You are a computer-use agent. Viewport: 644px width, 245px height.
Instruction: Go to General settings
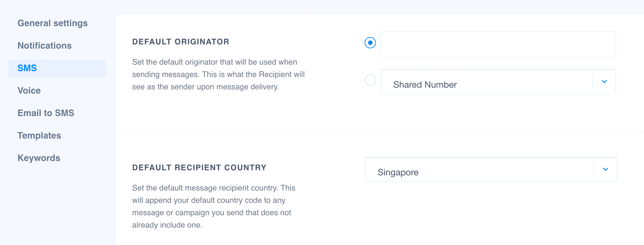point(52,23)
